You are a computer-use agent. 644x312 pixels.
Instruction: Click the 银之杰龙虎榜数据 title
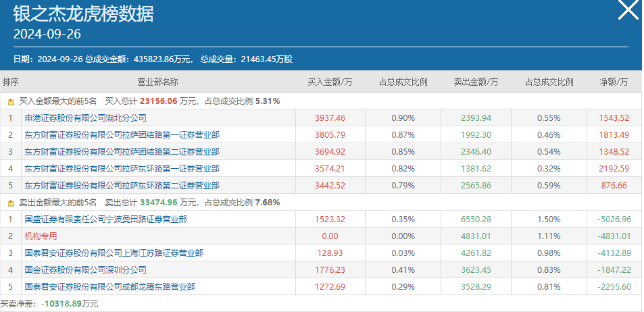coord(83,14)
